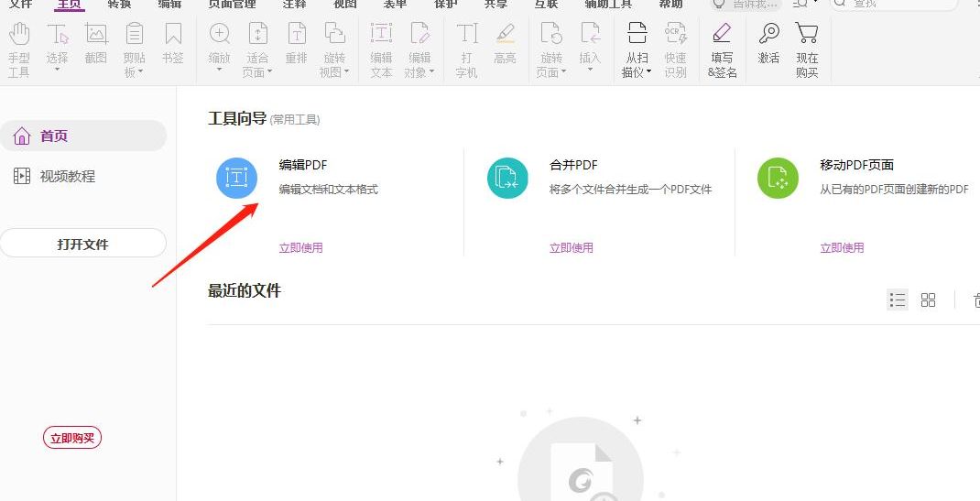Screen dimensions: 980x501
Task: Switch to the 转换 ribbon tab
Action: coord(119,5)
